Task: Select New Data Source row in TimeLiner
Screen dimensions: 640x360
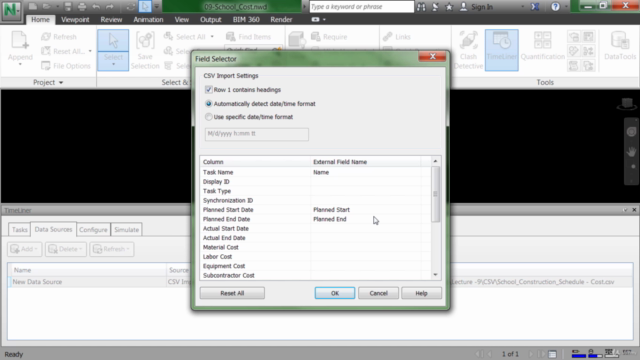Action: tap(320, 282)
